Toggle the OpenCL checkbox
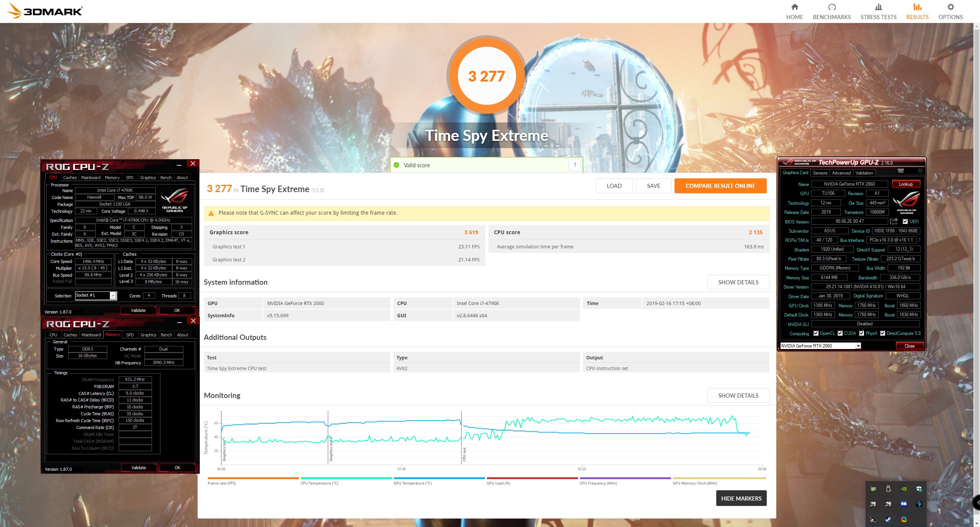Viewport: 980px width, 527px height. tap(816, 333)
